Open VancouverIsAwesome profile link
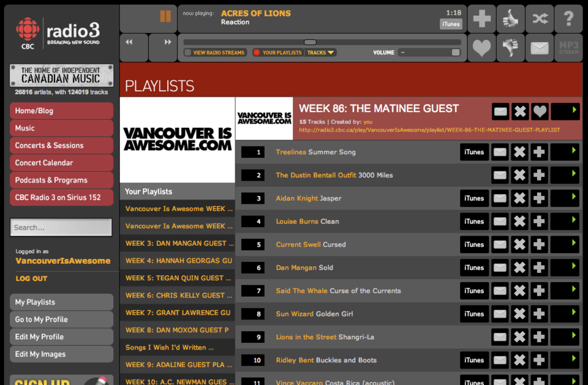The width and height of the screenshot is (588, 385). (x=63, y=261)
